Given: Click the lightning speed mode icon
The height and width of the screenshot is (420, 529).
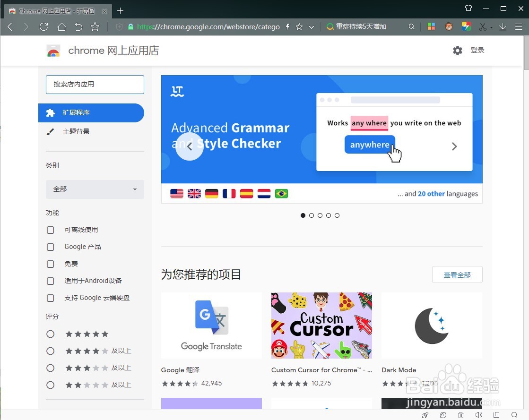Looking at the screenshot, I should coord(288,26).
